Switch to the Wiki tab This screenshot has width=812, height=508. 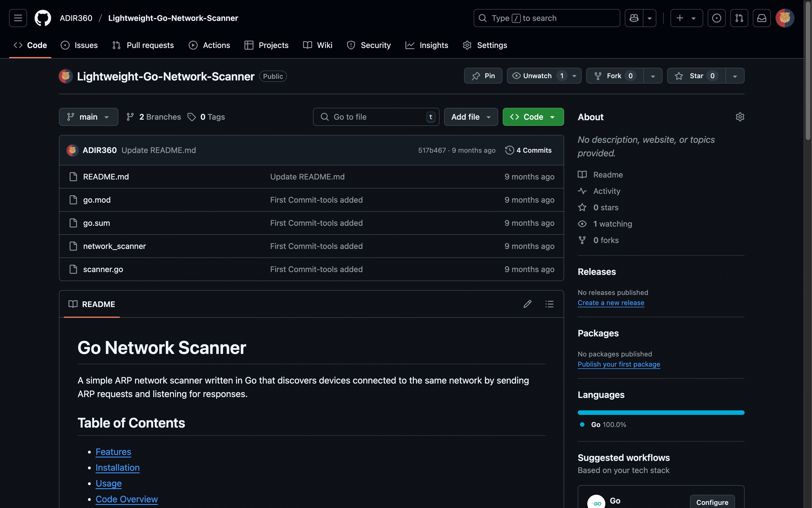tap(318, 45)
